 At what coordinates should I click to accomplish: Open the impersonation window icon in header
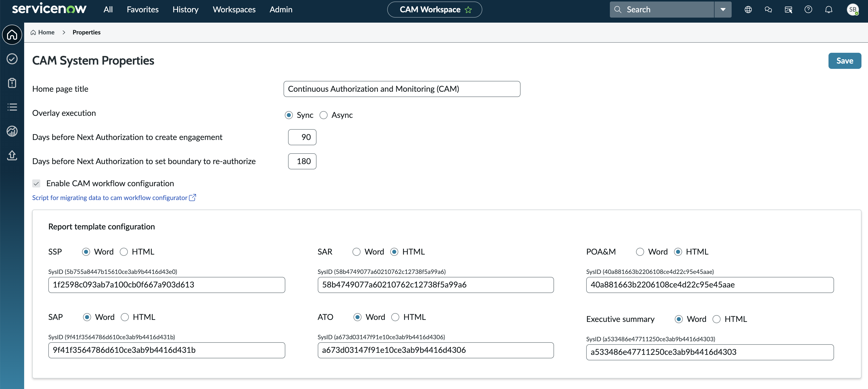[788, 9]
